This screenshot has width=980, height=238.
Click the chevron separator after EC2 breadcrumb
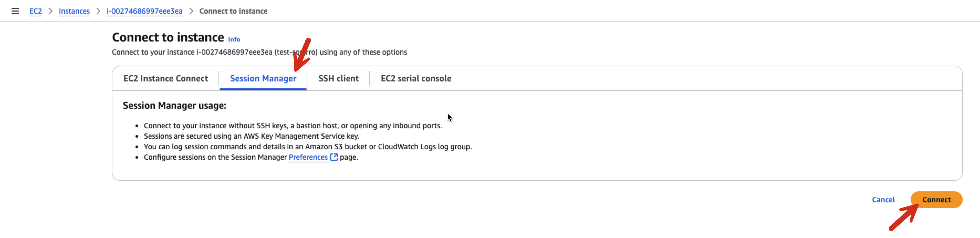tap(50, 11)
